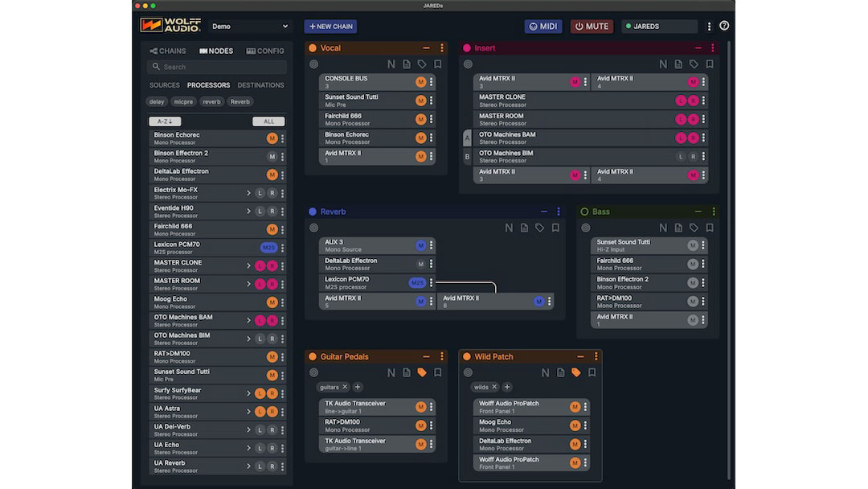Open options for UA Del-Verb in processors list

coord(282,429)
